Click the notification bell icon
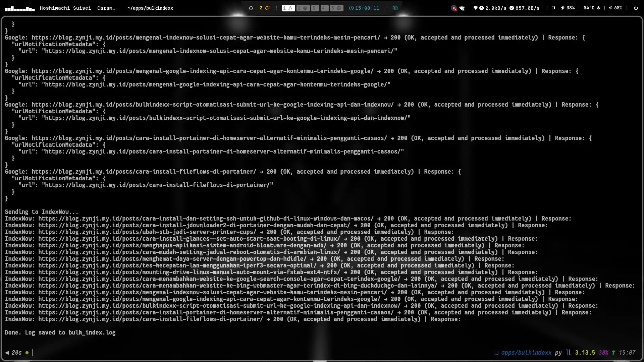This screenshot has width=644, height=362. click(267, 8)
